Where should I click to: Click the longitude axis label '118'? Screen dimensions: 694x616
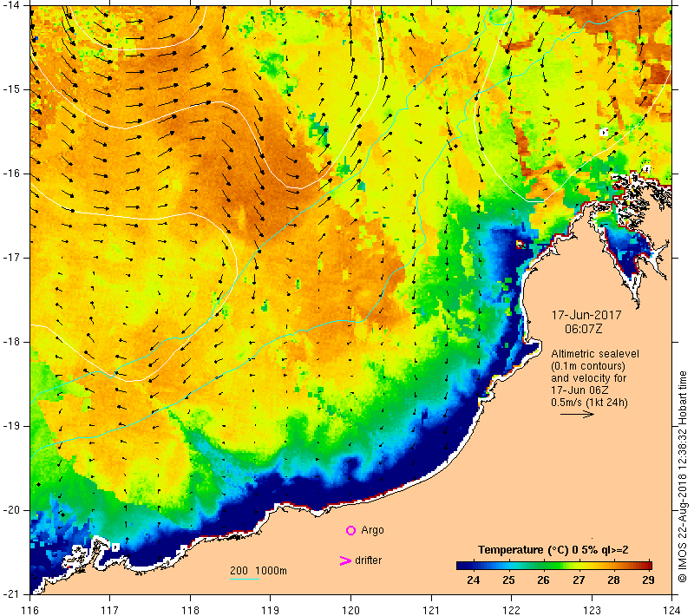tap(190, 610)
